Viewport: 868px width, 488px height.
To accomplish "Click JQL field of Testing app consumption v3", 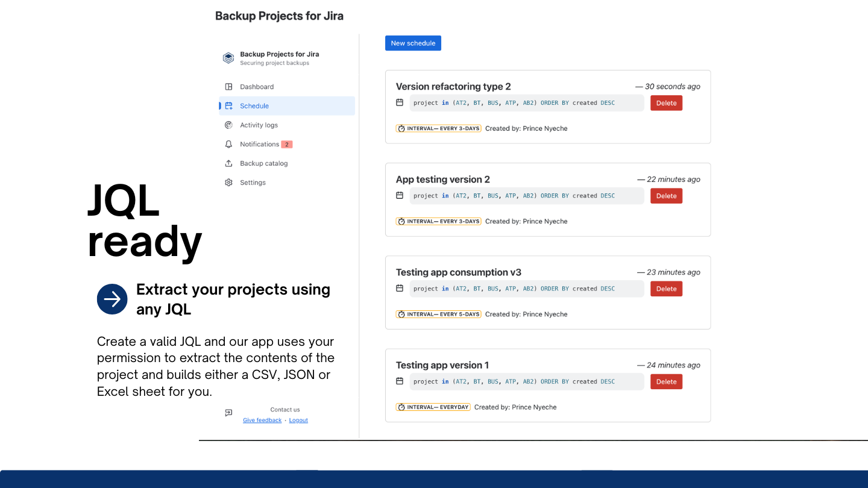I will 527,289.
